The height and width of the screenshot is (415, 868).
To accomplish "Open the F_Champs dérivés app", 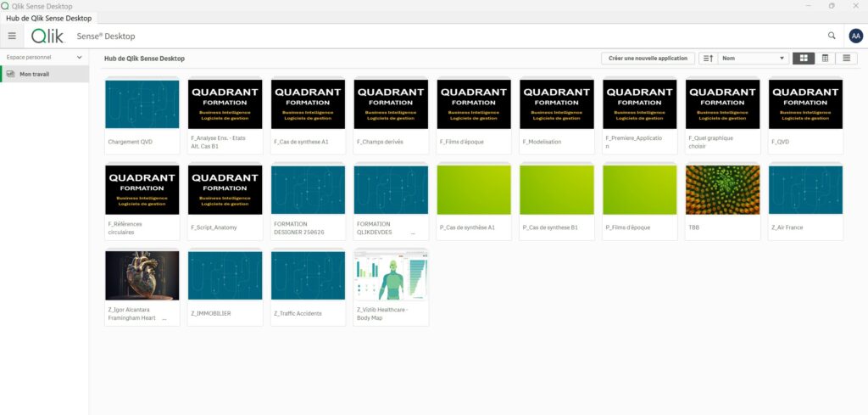I will 391,115.
